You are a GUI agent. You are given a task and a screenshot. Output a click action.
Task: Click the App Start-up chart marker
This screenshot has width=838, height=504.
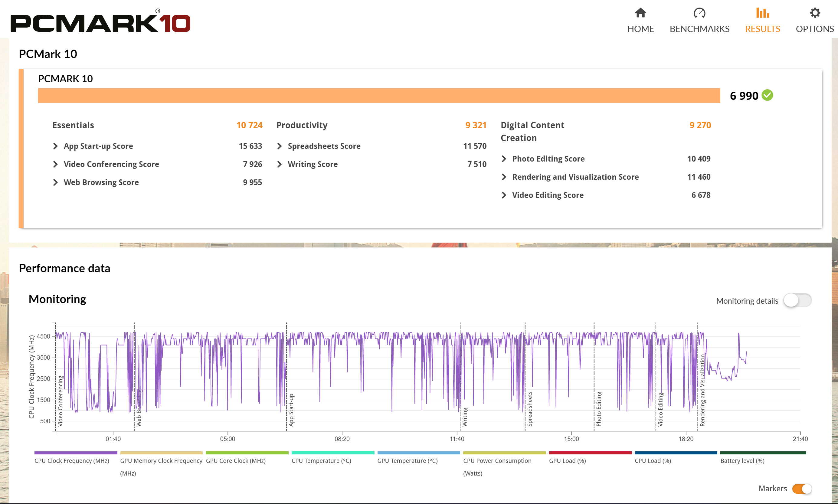(291, 410)
